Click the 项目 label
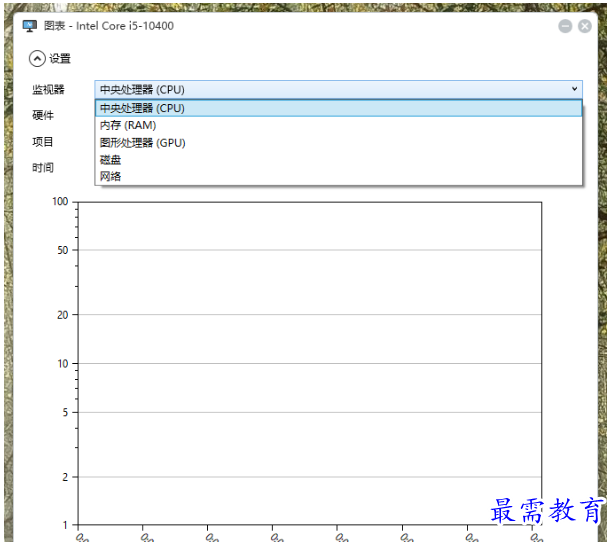 tap(43, 141)
